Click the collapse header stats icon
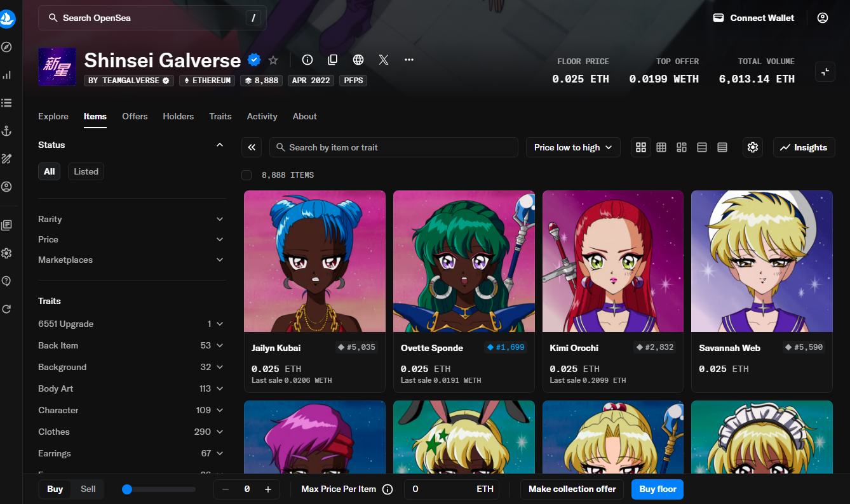The image size is (850, 504). click(x=825, y=72)
